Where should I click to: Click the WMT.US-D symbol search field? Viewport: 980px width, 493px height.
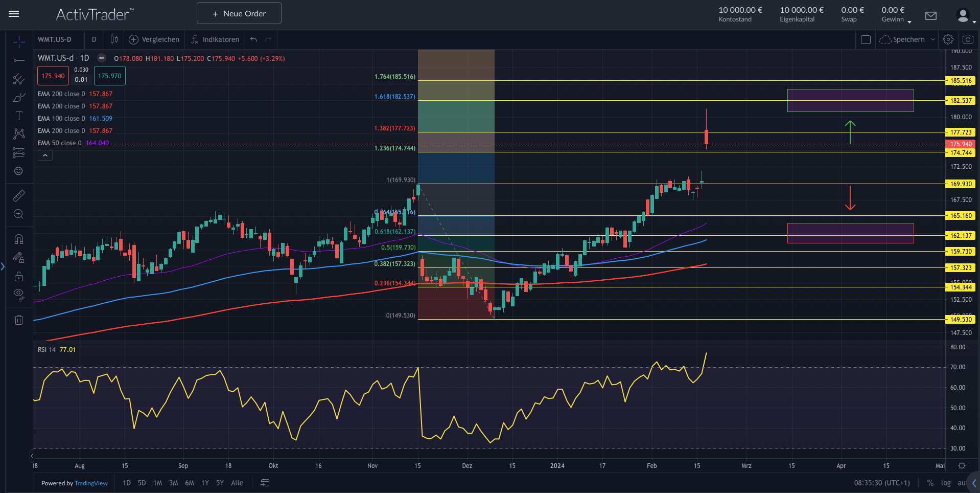pos(55,39)
